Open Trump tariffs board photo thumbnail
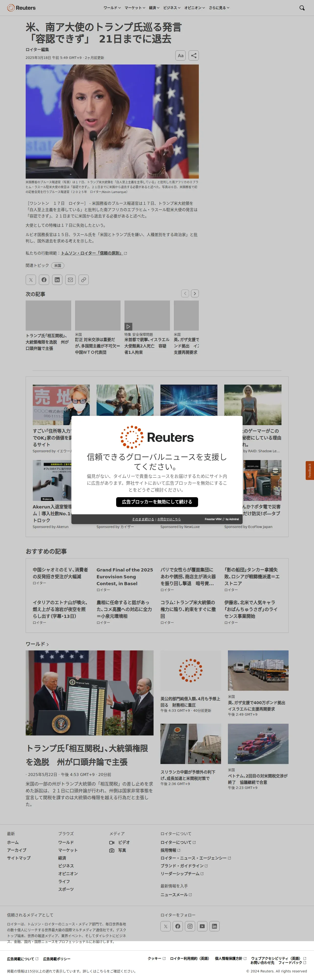 (90, 693)
